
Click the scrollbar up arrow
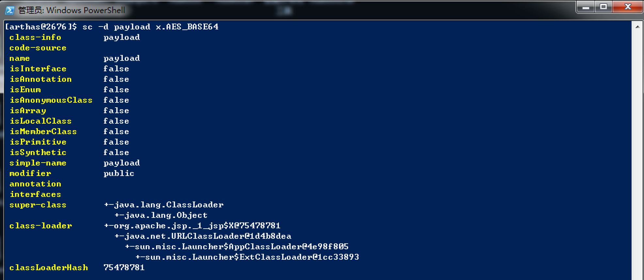pyautogui.click(x=637, y=26)
